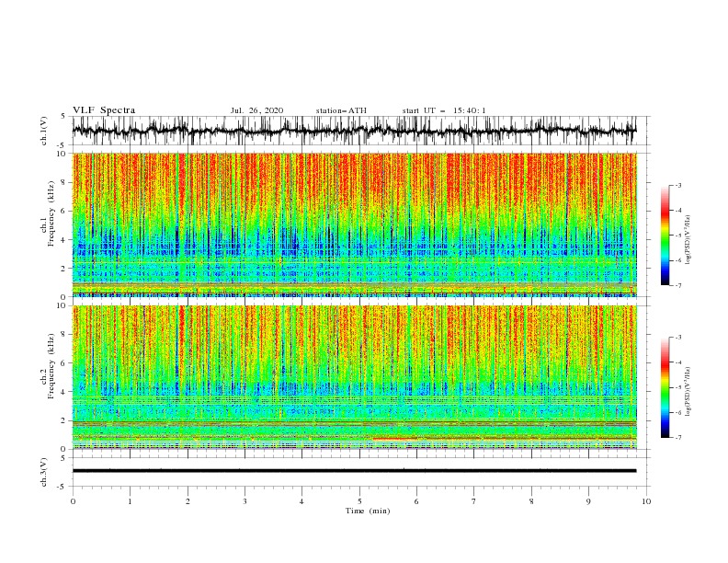Click the "2" tick on the time axis
Viewport: 728px width, 563px height.
point(188,501)
